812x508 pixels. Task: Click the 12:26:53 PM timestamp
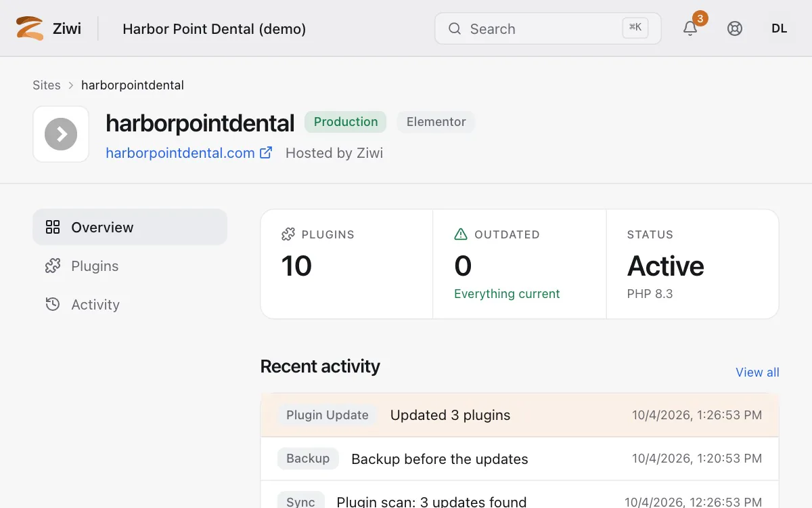click(694, 502)
